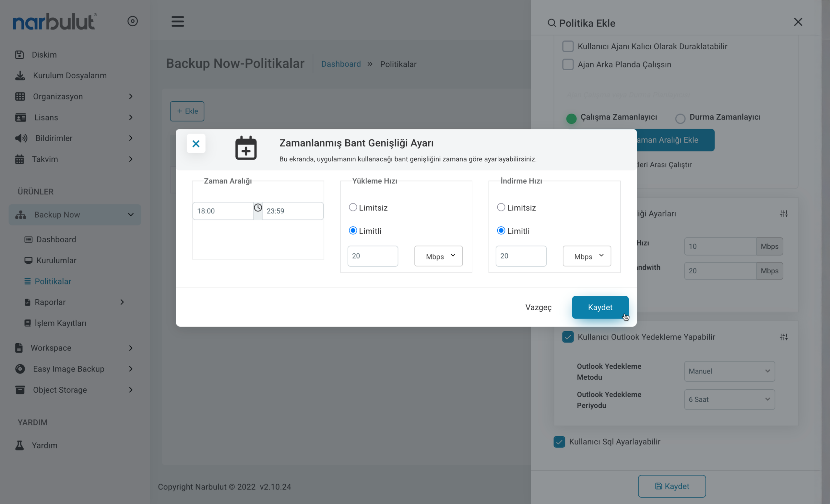Click the 18:00 start time field
830x504 pixels.
(223, 211)
